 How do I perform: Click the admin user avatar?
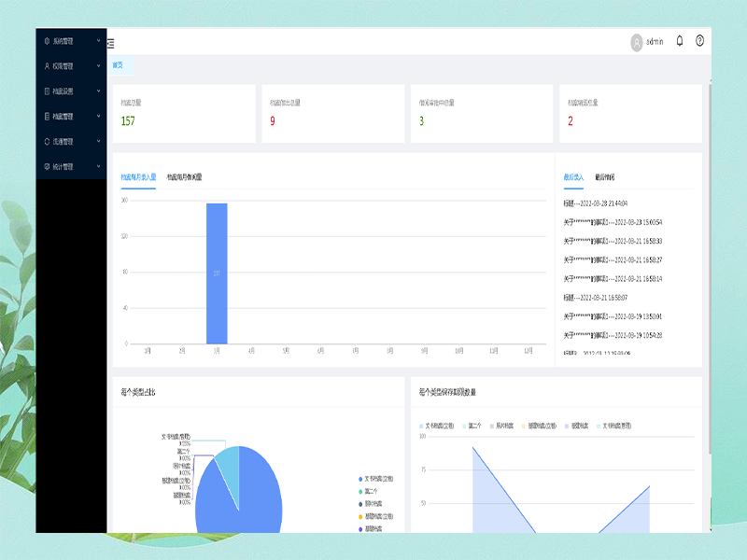[637, 42]
